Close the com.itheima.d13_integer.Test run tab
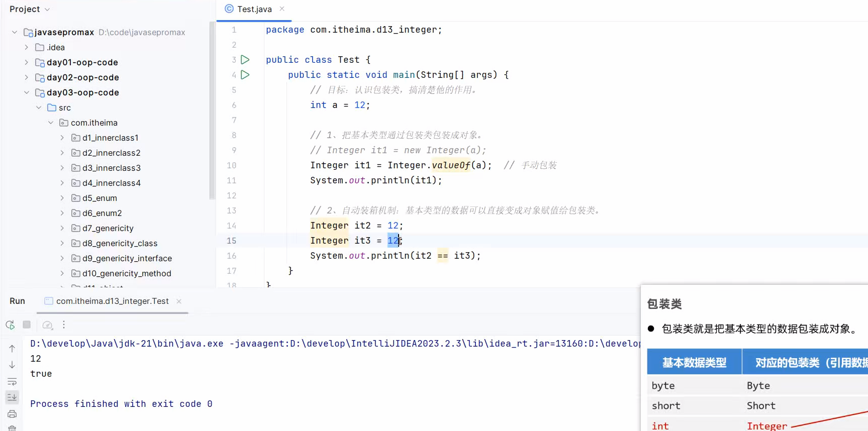Viewport: 868px width, 431px height. click(x=179, y=301)
